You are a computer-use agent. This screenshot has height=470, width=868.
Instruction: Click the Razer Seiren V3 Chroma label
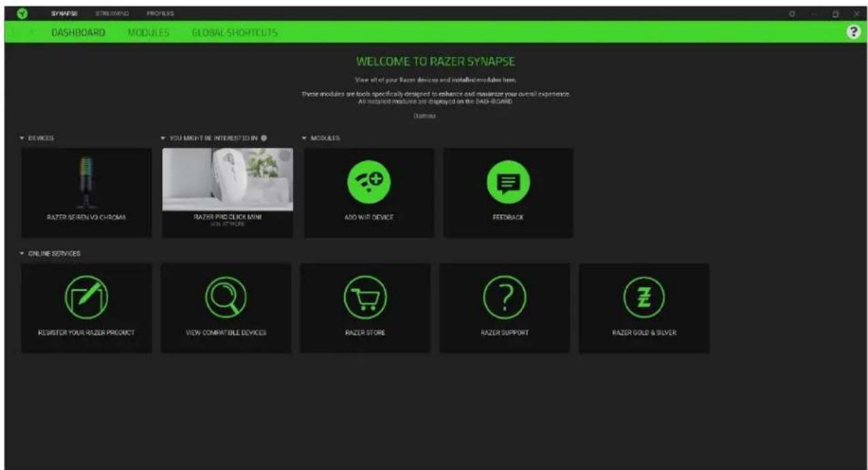pos(87,218)
